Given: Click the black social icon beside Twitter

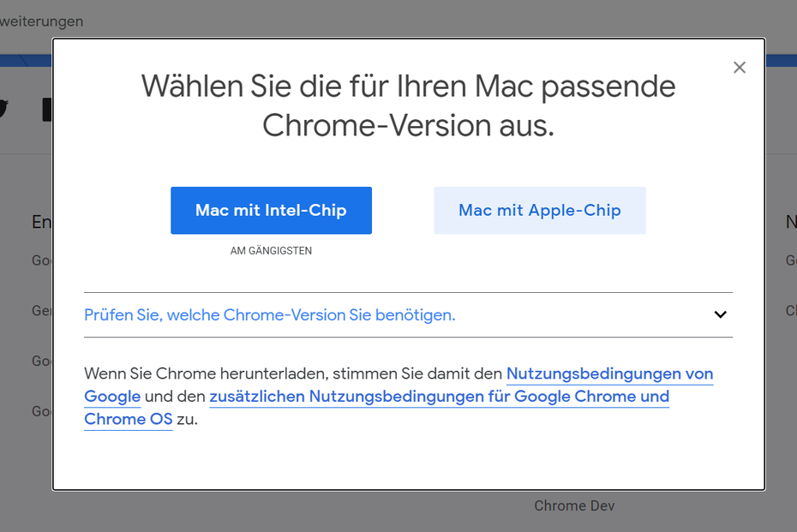Looking at the screenshot, I should click(x=47, y=110).
